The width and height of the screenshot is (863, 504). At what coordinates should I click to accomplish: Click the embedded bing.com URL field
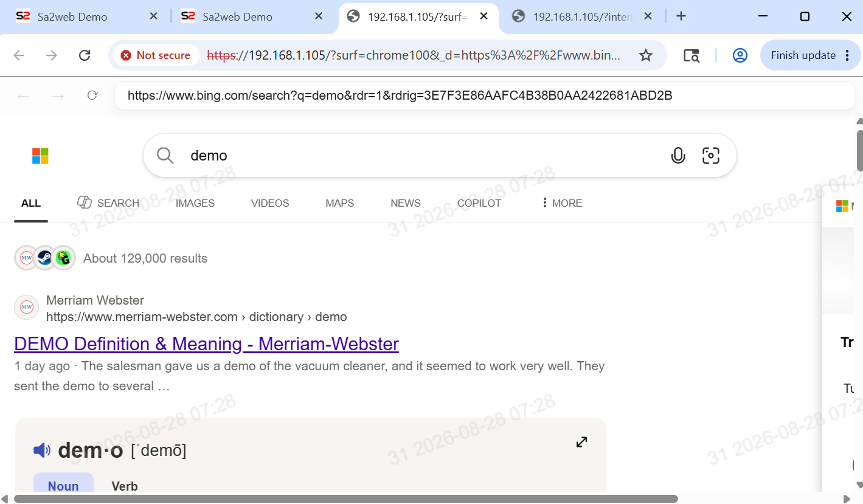pyautogui.click(x=484, y=95)
